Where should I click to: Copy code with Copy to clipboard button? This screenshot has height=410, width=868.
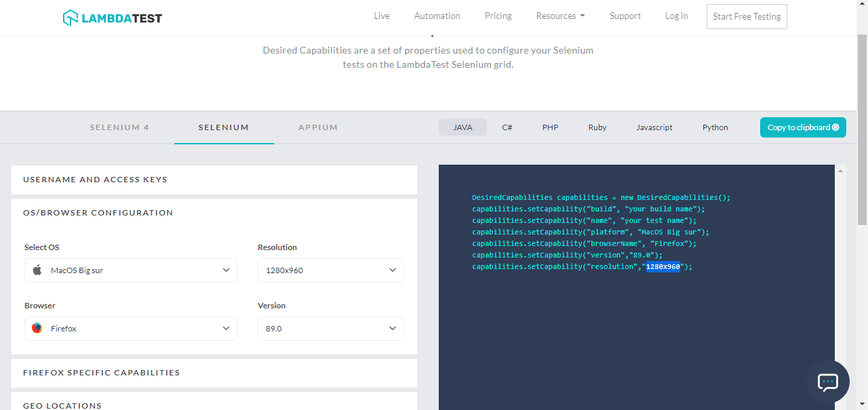click(803, 127)
